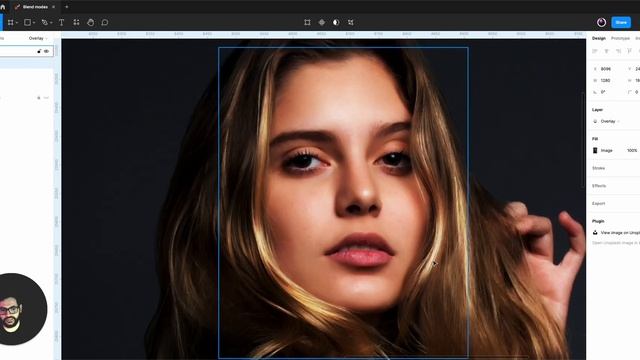
Task: Close the Blend modes tab
Action: pyautogui.click(x=53, y=7)
